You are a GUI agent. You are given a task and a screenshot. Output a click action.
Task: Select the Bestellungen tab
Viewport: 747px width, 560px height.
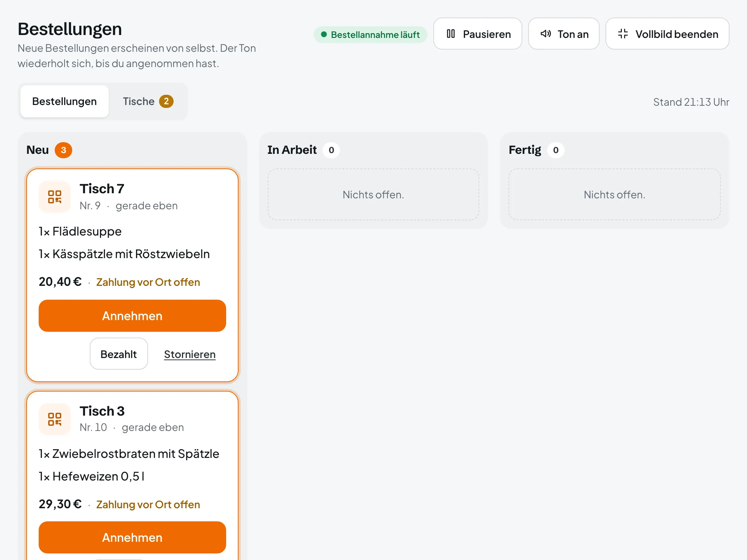[x=65, y=101]
